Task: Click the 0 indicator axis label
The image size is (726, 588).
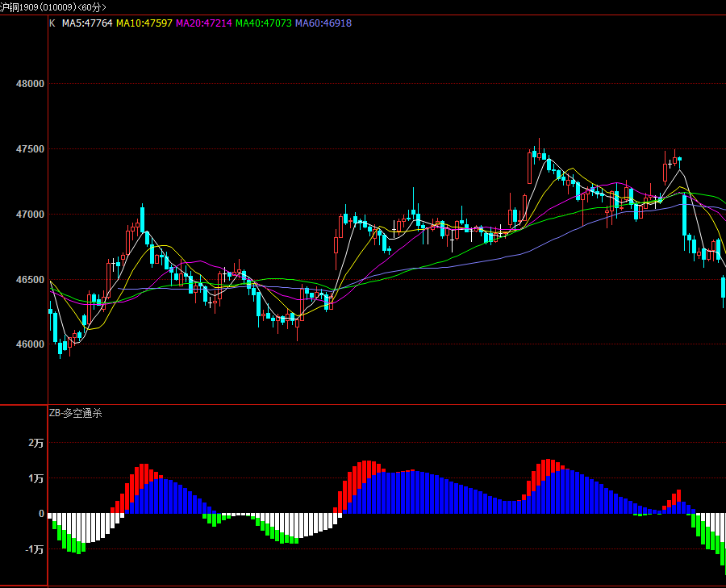Action: tap(41, 514)
